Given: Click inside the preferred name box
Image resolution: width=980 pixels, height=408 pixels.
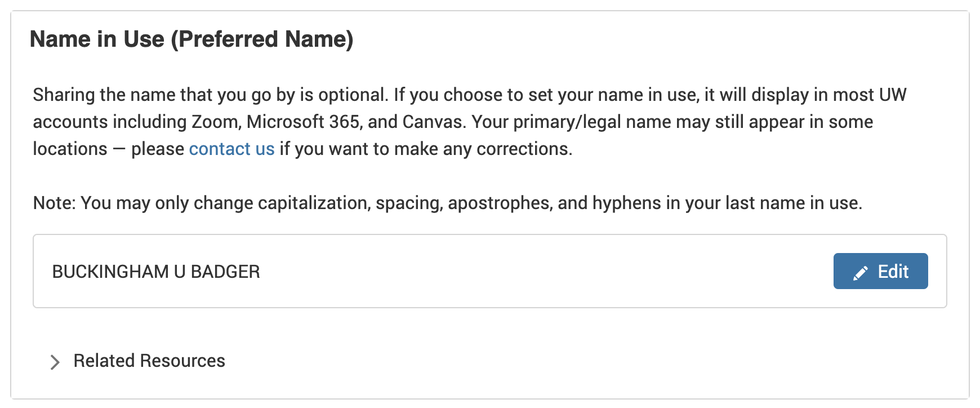Looking at the screenshot, I should pos(394,271).
